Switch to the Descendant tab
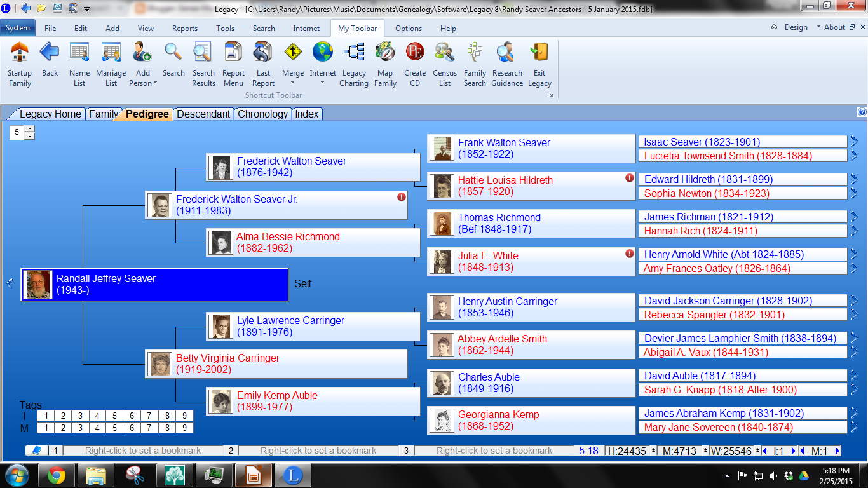The image size is (868, 488). [203, 114]
